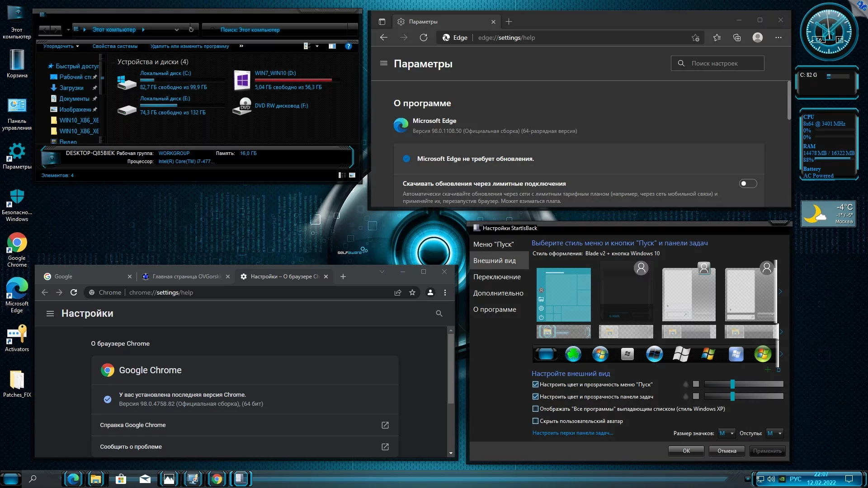Click Chrome share page icon
868x488 pixels.
tap(398, 292)
